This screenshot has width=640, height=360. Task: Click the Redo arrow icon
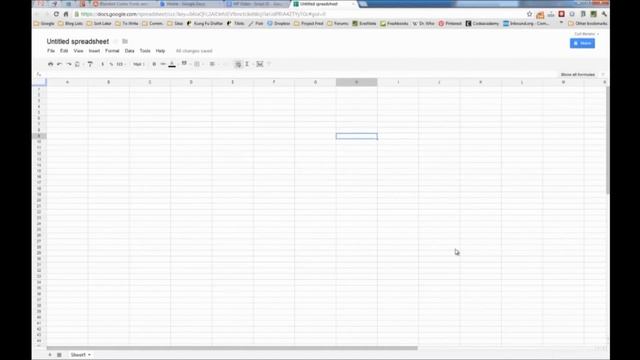(x=69, y=64)
